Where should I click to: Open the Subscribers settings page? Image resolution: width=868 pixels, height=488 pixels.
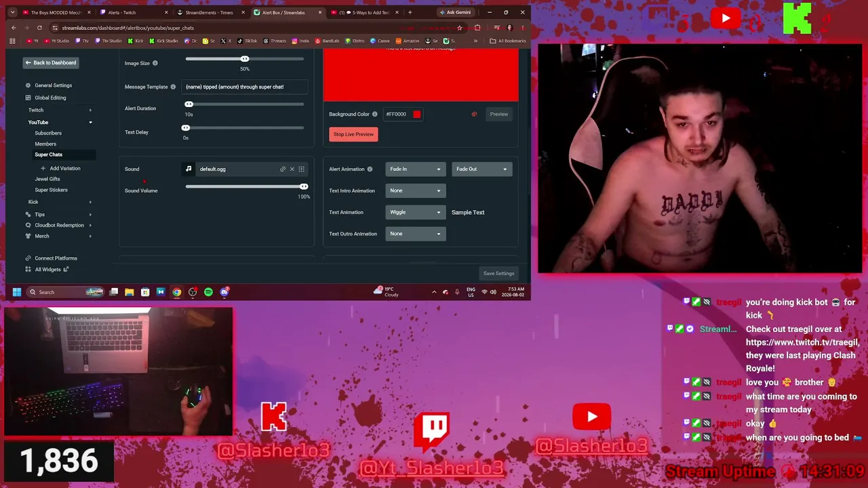click(48, 133)
